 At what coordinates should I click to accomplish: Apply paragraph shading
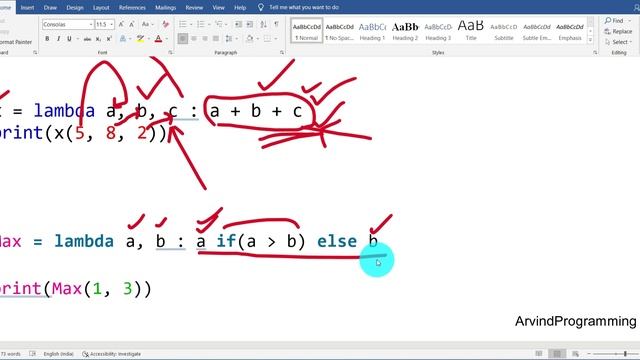(x=249, y=39)
